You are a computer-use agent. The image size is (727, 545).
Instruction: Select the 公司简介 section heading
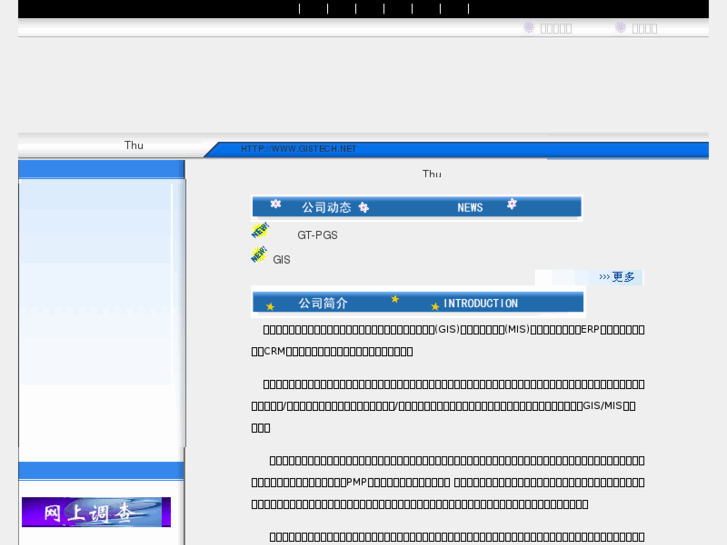click(323, 303)
